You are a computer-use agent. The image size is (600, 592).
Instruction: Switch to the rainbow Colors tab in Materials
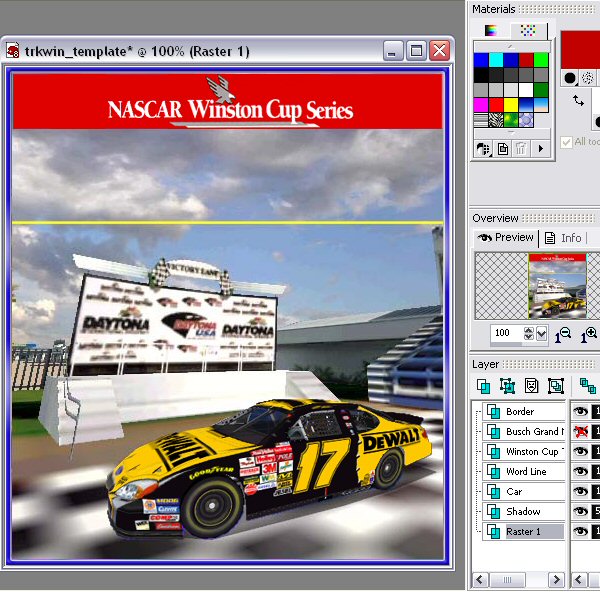click(x=490, y=30)
